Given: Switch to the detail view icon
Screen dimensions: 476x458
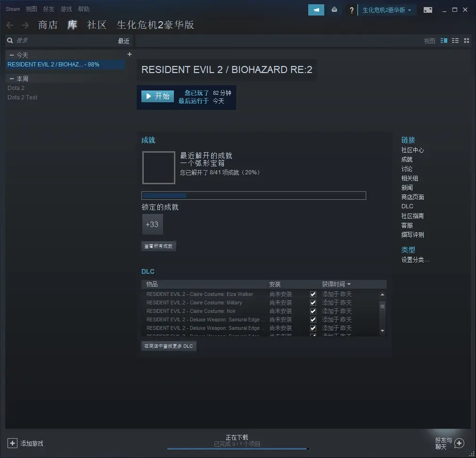Looking at the screenshot, I should [444, 41].
